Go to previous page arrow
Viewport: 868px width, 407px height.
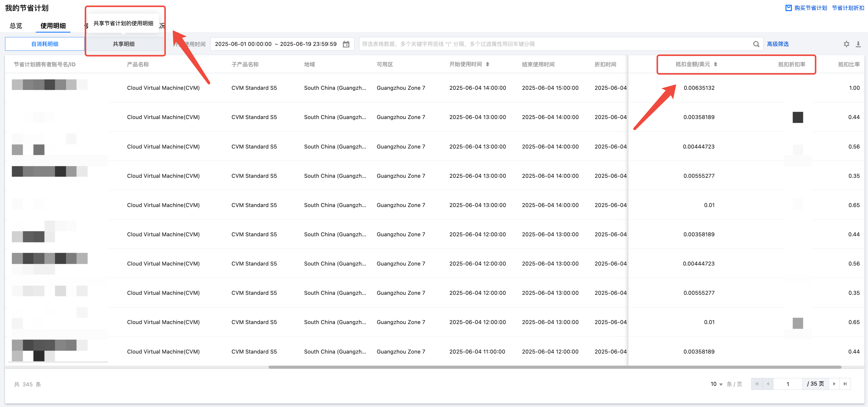click(768, 384)
